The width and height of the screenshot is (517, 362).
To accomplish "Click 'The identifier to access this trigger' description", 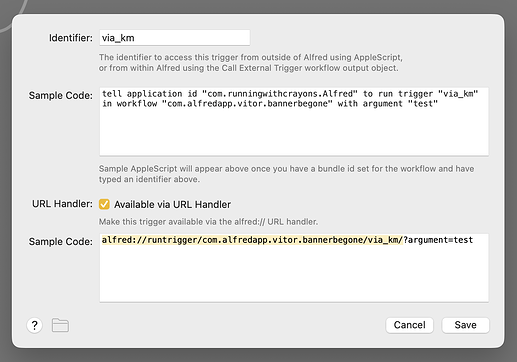I will coord(251,62).
